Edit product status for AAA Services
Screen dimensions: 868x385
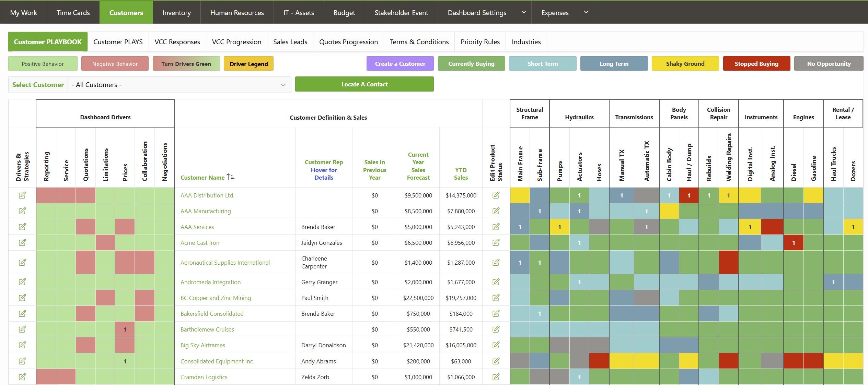pos(496,227)
